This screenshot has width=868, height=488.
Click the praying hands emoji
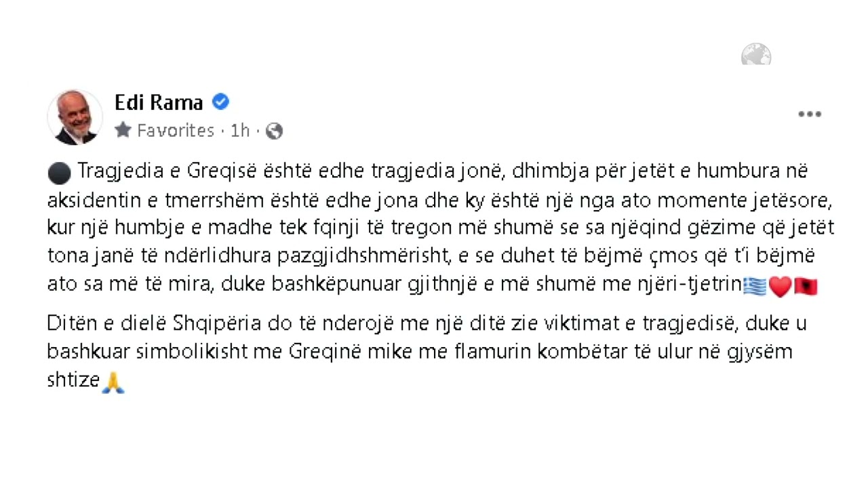coord(113,383)
